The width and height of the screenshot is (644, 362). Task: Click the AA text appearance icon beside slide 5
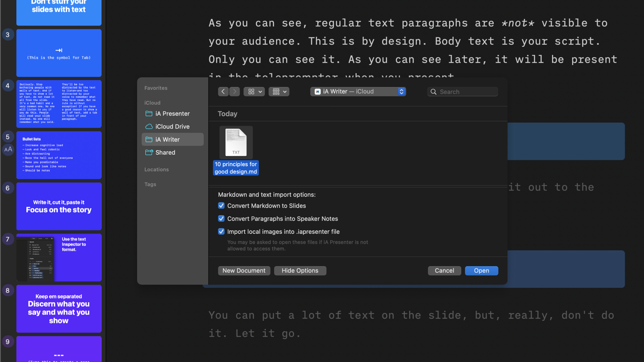pyautogui.click(x=8, y=150)
